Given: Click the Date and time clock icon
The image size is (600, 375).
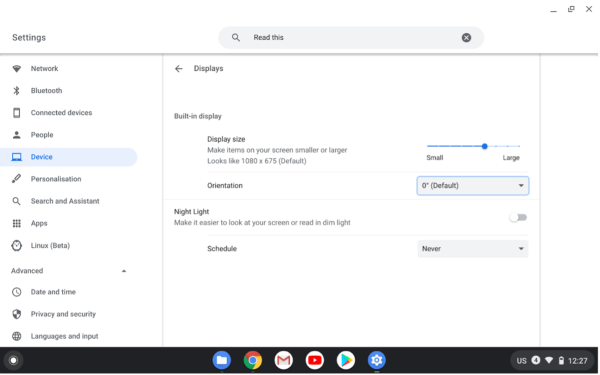Looking at the screenshot, I should pos(16,292).
